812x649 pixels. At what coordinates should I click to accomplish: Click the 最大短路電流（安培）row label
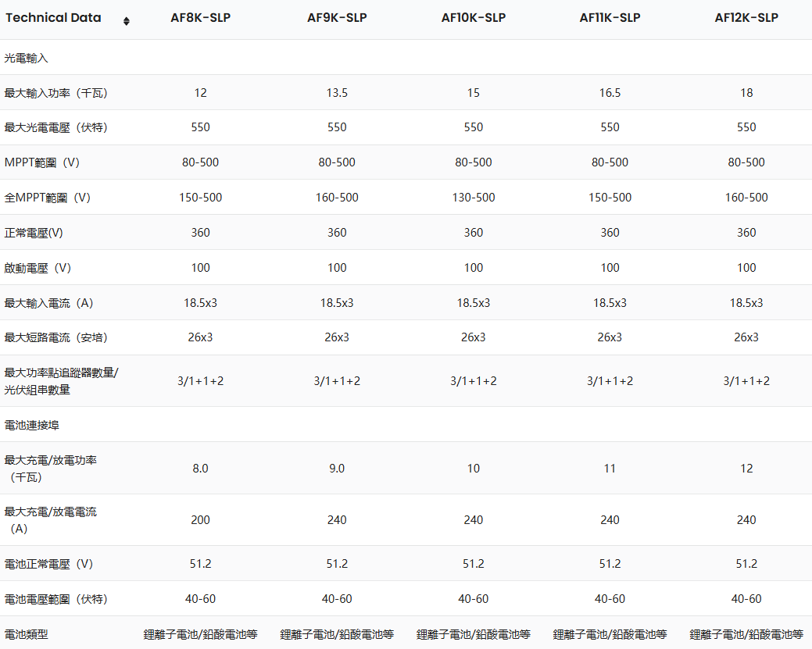pyautogui.click(x=56, y=337)
